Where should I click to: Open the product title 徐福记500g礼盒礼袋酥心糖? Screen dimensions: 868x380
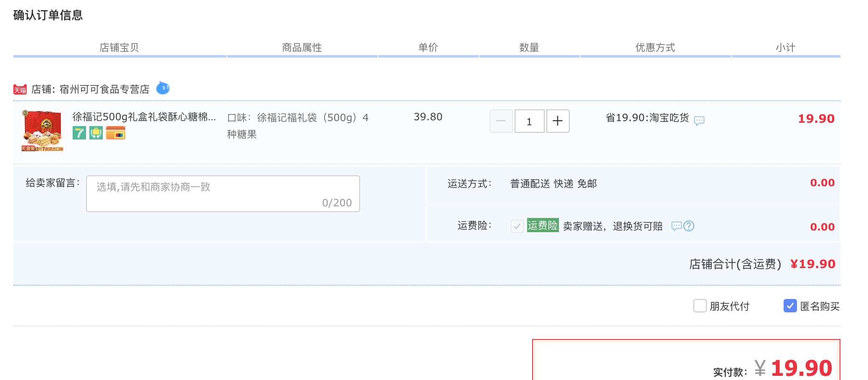(x=144, y=117)
